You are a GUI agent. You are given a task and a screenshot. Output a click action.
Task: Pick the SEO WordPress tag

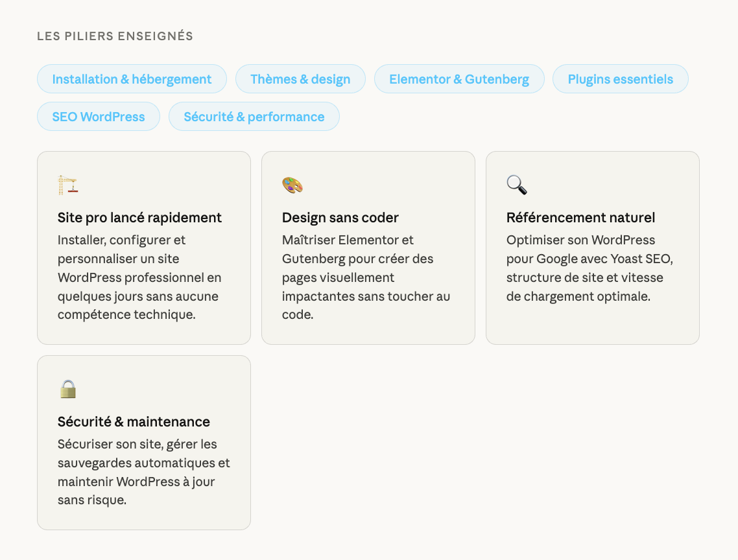[x=99, y=117]
